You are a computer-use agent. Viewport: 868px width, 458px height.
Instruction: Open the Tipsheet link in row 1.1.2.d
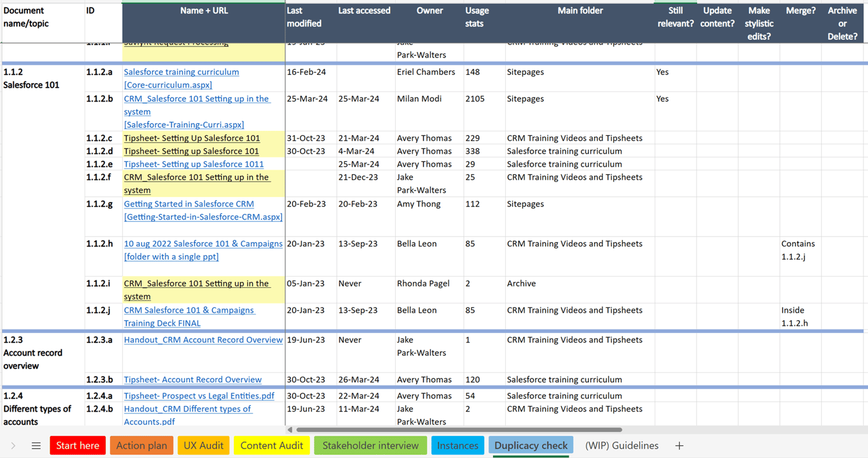[x=191, y=151]
